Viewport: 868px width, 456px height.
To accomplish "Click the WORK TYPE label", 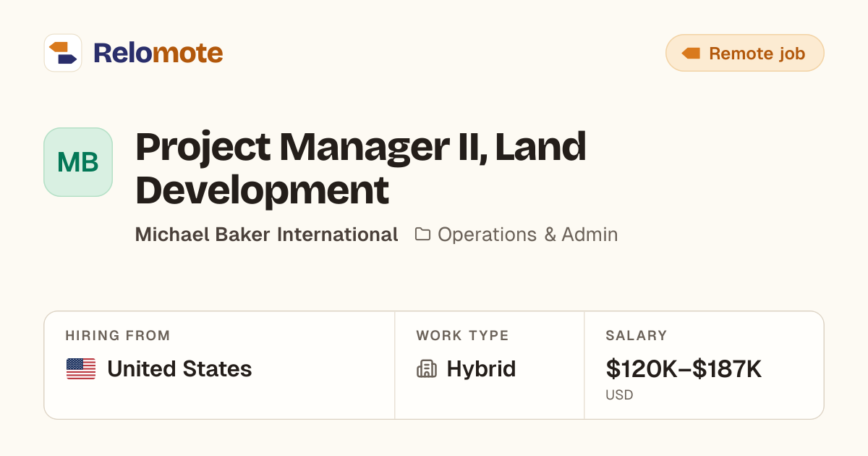I will (462, 336).
